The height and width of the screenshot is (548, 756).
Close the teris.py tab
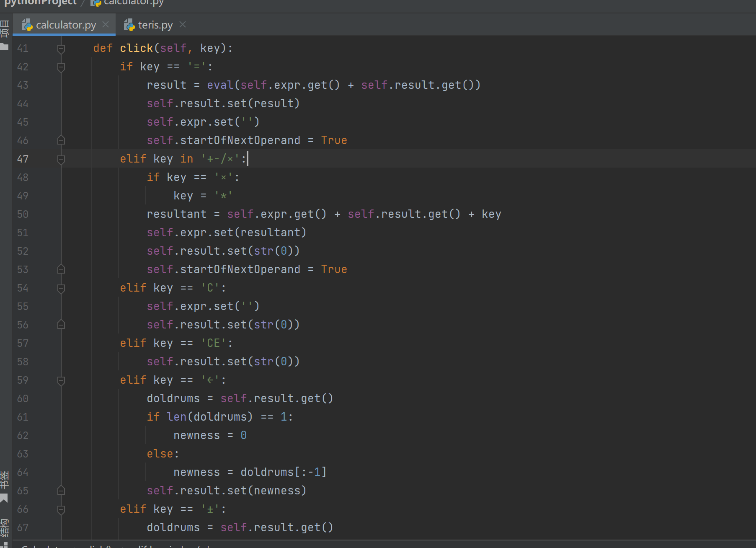click(183, 25)
